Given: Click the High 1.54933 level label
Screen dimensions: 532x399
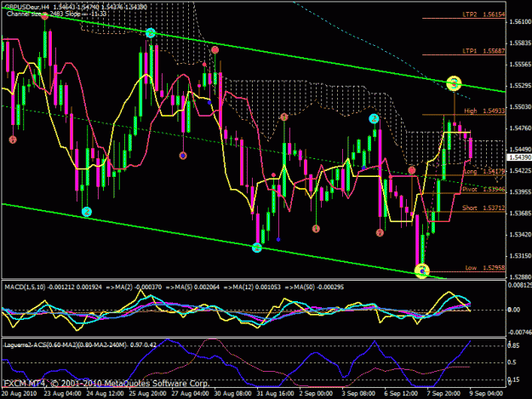Looking at the screenshot, I should [484, 111].
